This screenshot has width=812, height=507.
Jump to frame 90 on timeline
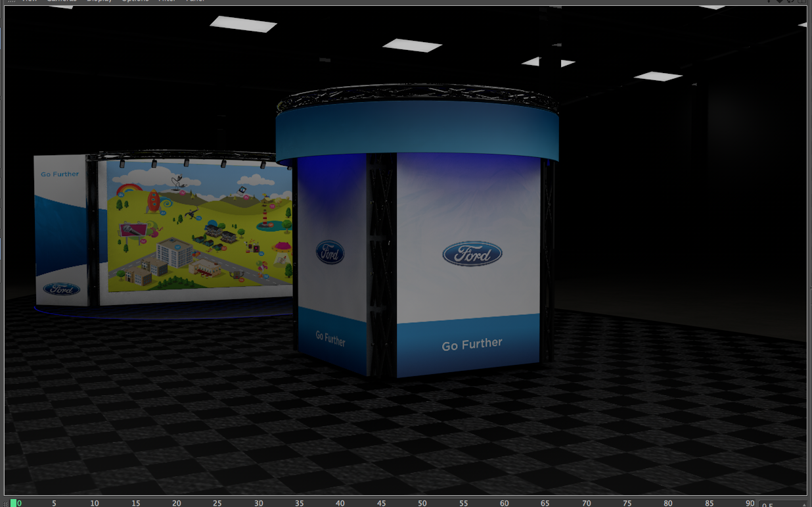pos(750,503)
